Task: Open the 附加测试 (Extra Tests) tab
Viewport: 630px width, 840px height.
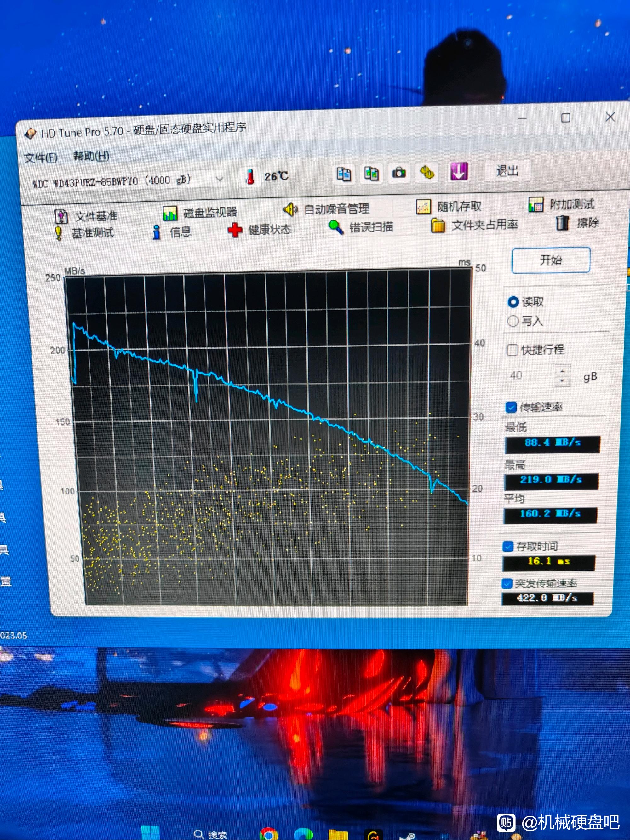Action: pyautogui.click(x=561, y=204)
